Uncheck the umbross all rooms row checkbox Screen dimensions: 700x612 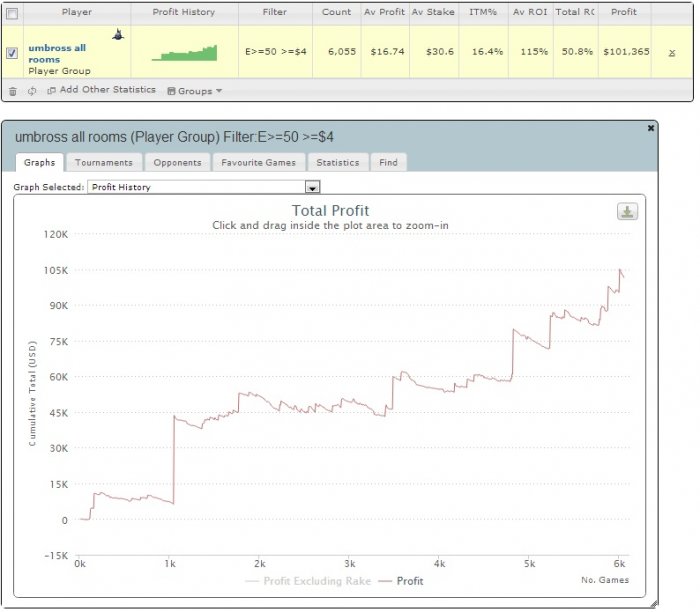click(12, 53)
